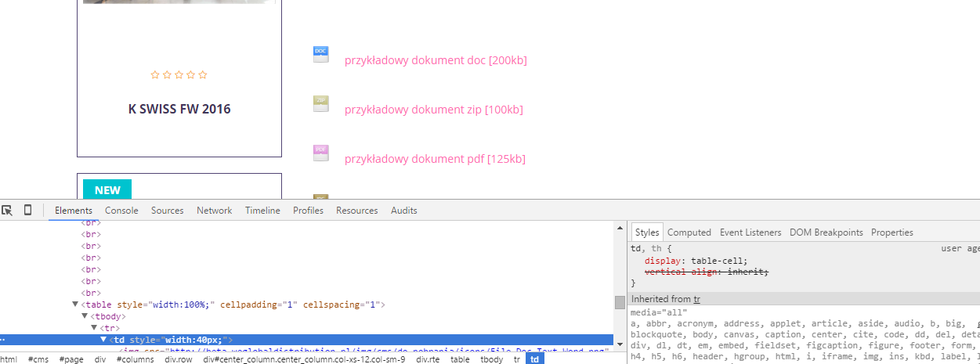This screenshot has height=364, width=980.
Task: Click the 'td, th {' selector text
Action: (x=651, y=249)
